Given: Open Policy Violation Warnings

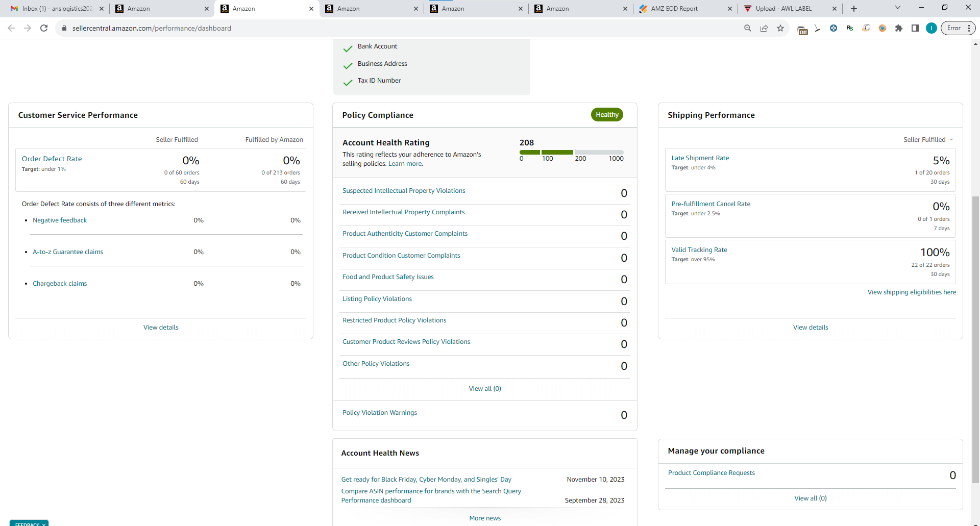Looking at the screenshot, I should click(x=380, y=413).
